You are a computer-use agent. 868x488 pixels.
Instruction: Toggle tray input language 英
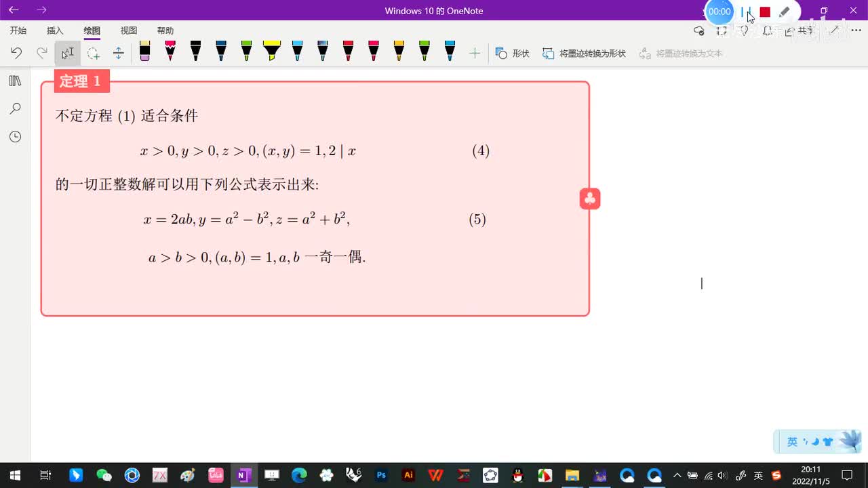pos(758,475)
